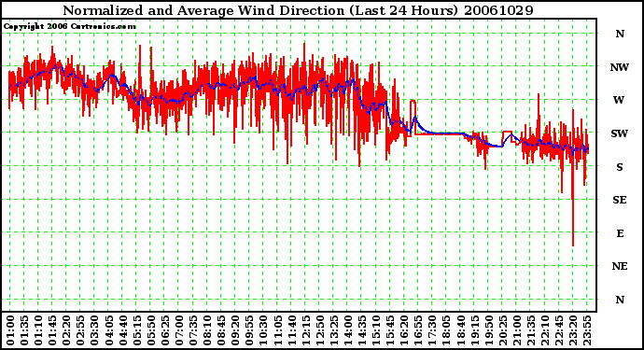Image resolution: width=644 pixels, height=350 pixels.
Task: Click the "07:00" time axis label
Action: 179,330
